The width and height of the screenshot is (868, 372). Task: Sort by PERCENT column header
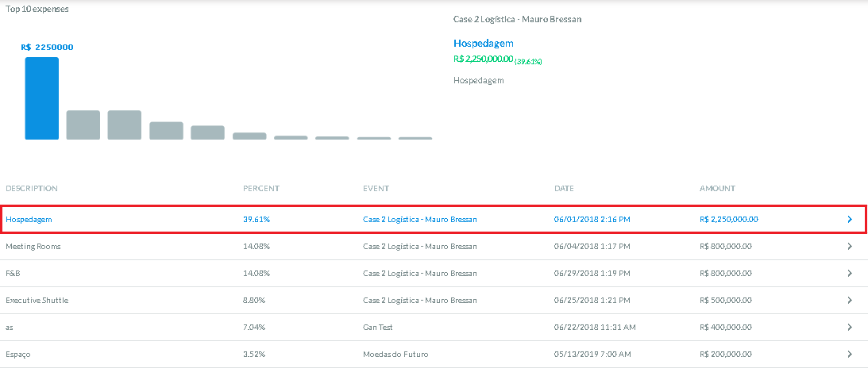261,189
